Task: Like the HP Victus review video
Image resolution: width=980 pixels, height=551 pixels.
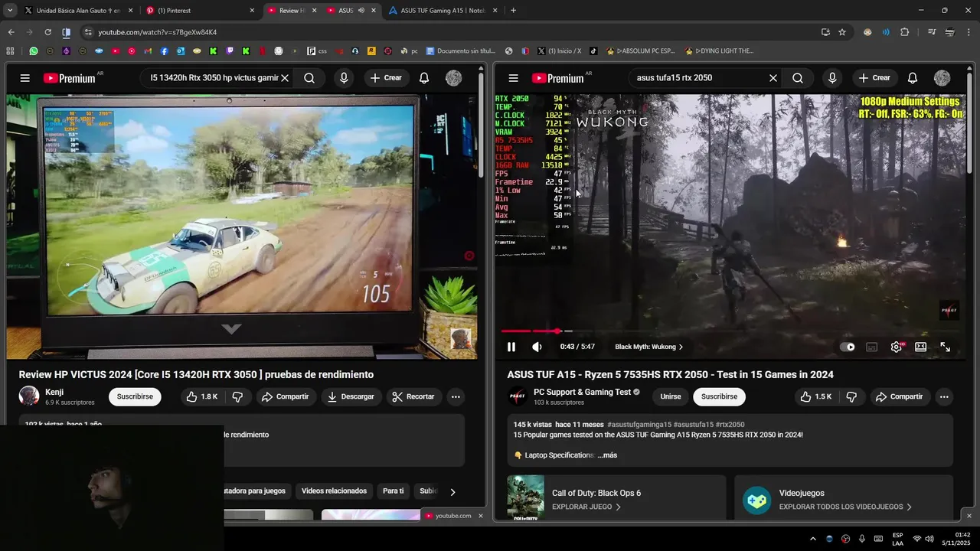Action: tap(201, 396)
